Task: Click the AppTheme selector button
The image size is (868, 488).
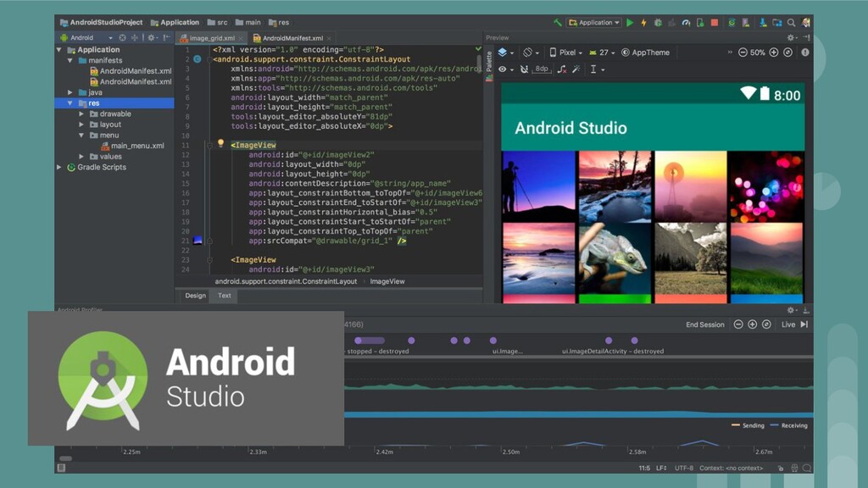Action: [645, 53]
